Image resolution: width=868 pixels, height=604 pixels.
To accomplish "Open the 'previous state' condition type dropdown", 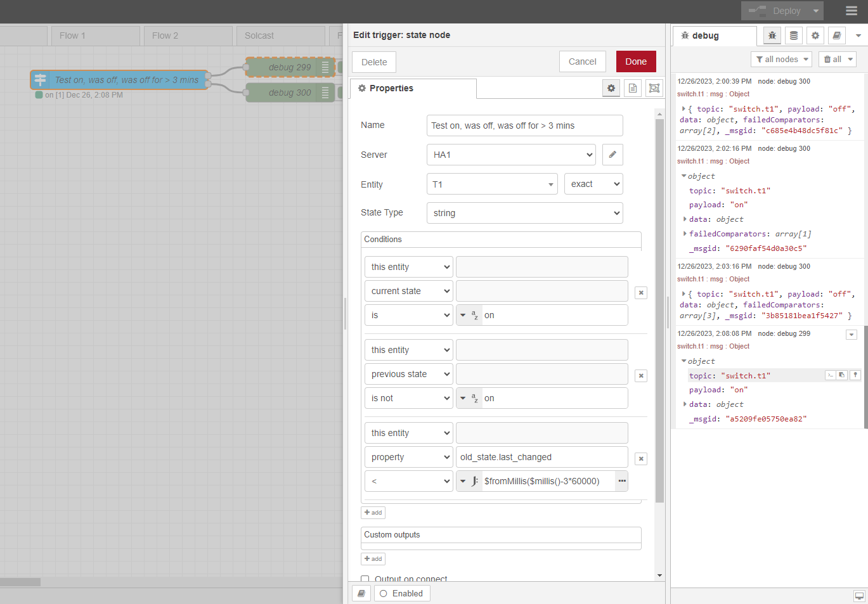I will click(x=409, y=374).
